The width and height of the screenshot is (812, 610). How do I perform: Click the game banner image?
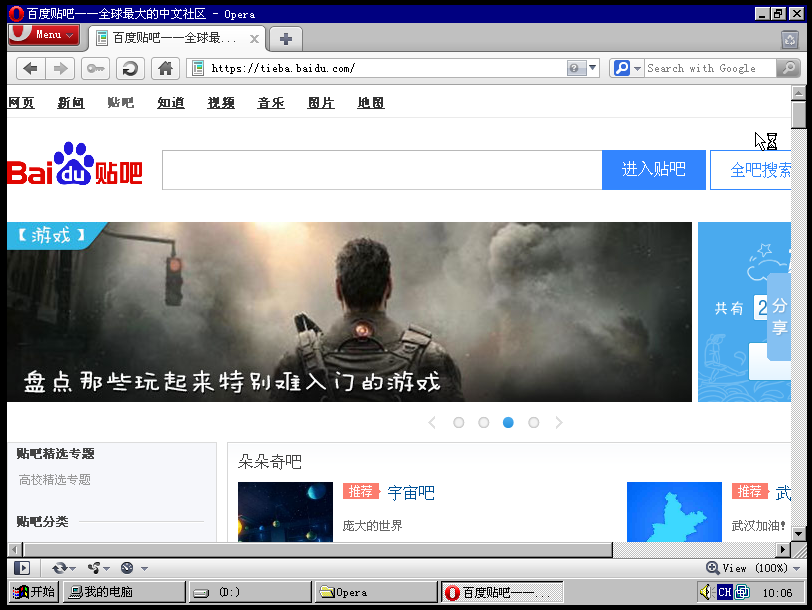(x=350, y=312)
